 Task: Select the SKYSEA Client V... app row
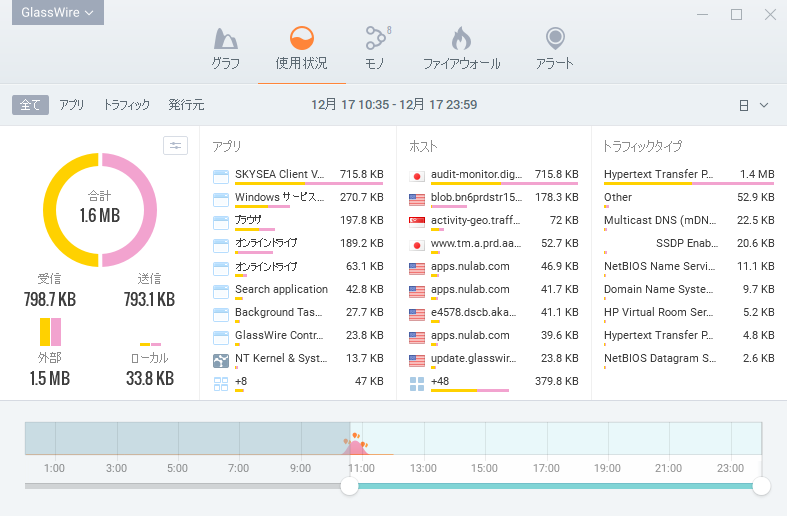[x=298, y=176]
